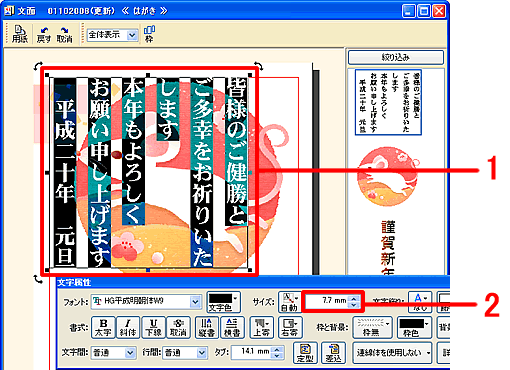Viewport: 510px width, 370px height.
Task: Click the 戻す undo icon
Action: 43,35
